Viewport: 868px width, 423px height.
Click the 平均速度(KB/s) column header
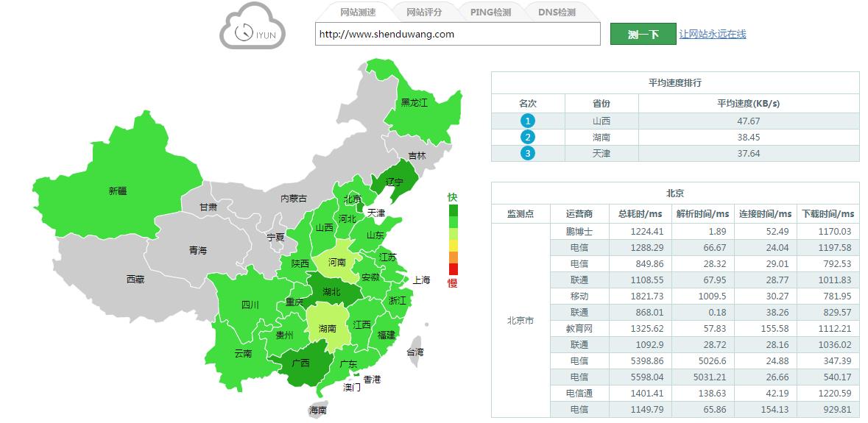tap(749, 104)
